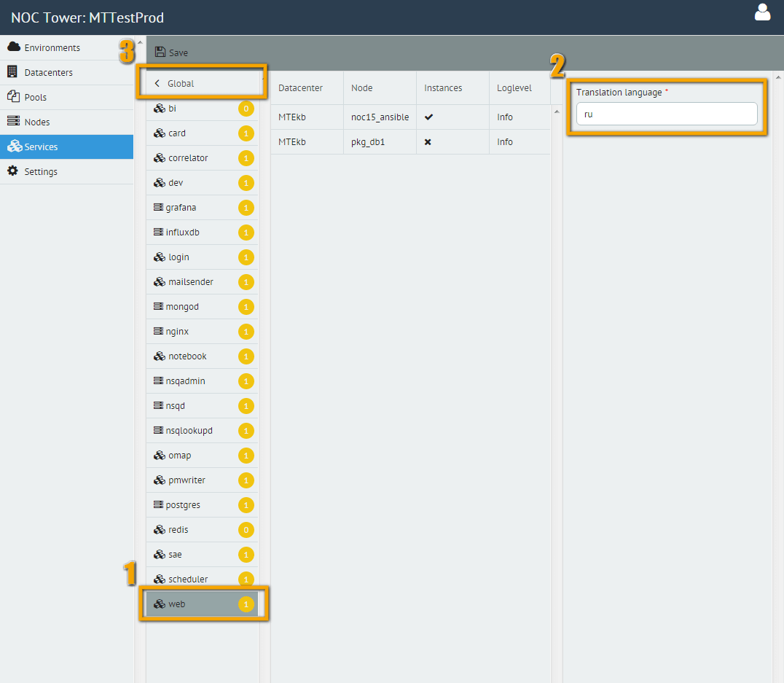This screenshot has height=683, width=784.
Task: Select the mailsender service
Action: tap(202, 281)
